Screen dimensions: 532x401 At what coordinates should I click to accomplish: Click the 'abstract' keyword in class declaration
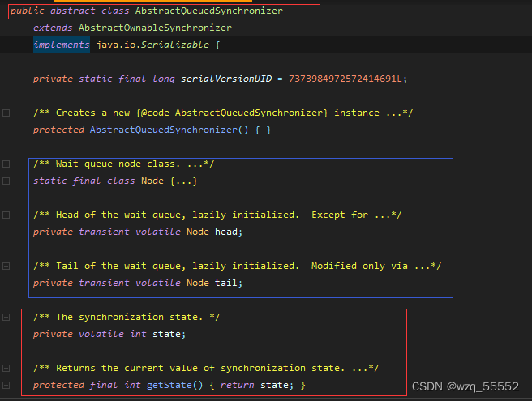click(x=73, y=11)
